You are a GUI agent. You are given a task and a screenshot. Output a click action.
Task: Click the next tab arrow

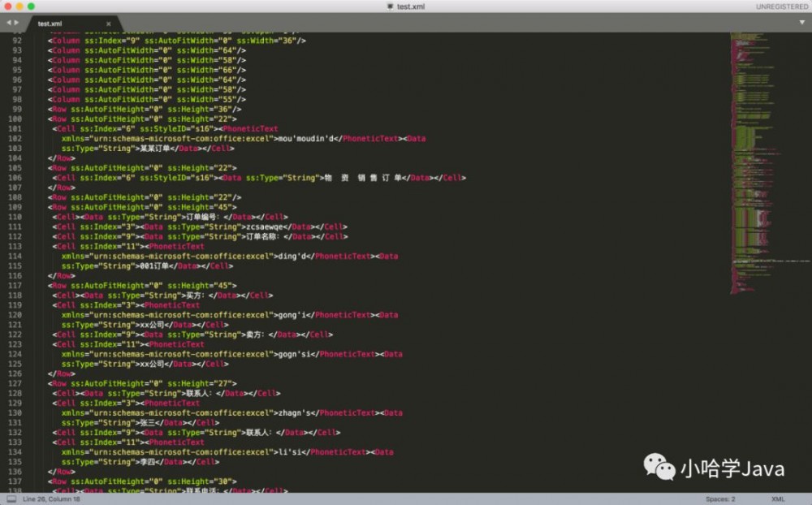tap(17, 23)
